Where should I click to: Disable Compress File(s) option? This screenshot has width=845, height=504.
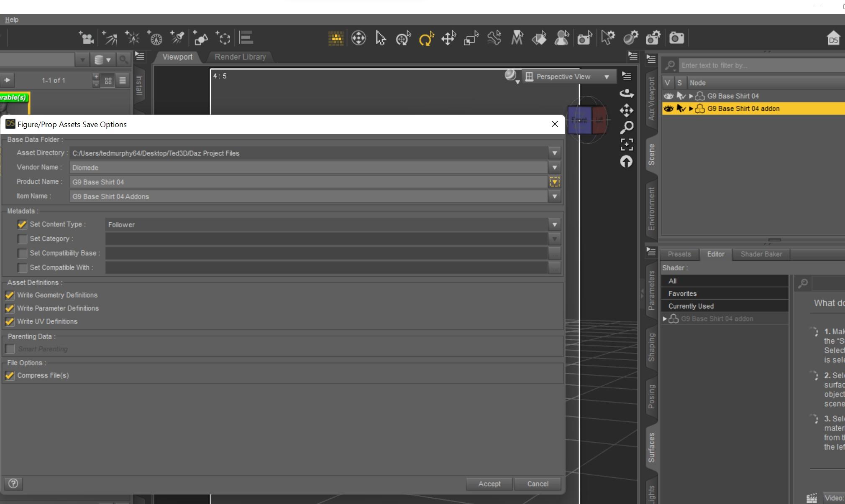(10, 375)
